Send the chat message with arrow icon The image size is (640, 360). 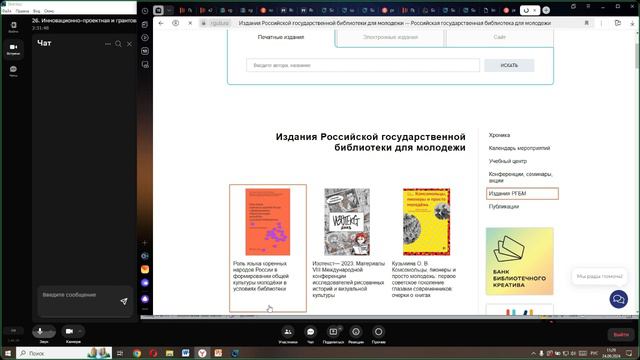[x=124, y=301]
